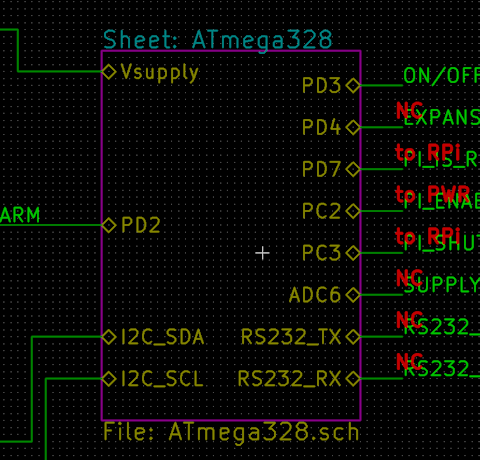This screenshot has width=480, height=460.
Task: Select the red 'to PWR' annotation text
Action: (432, 194)
